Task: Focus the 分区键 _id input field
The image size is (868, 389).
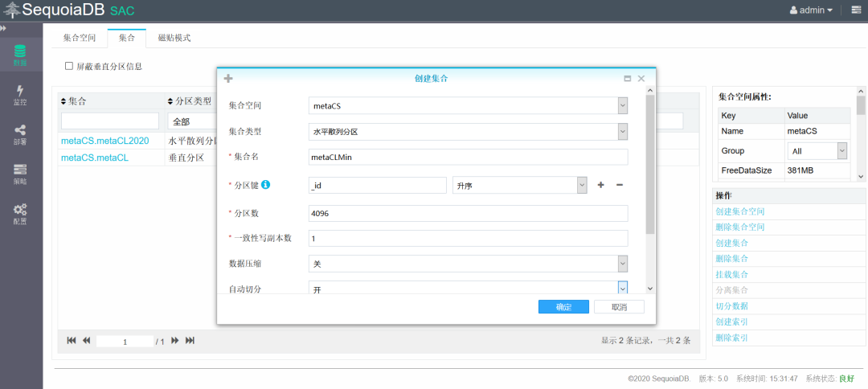Action: [377, 185]
